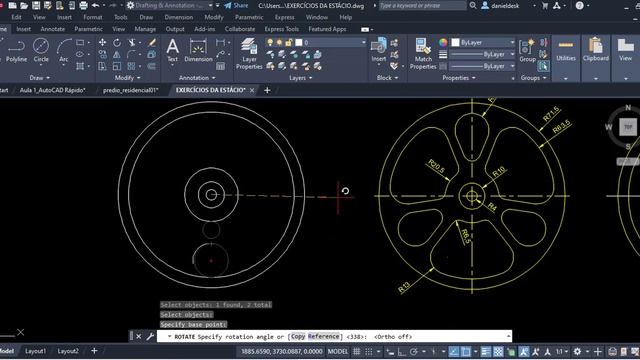This screenshot has height=360, width=640.
Task: Click the Text annotation tool
Action: (173, 51)
